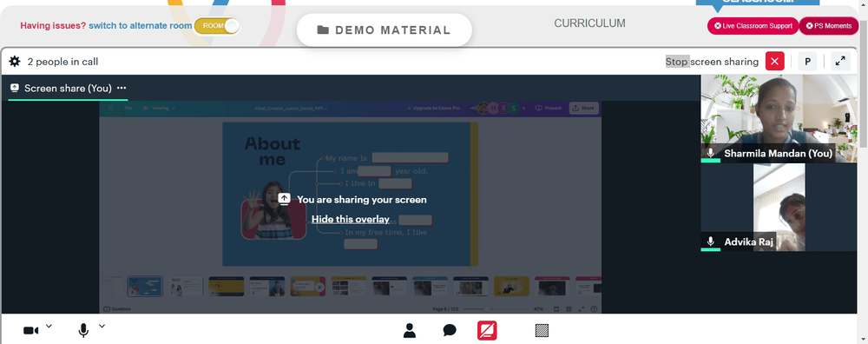Screen dimensions: 868x344
Task: Click the red screen share toggle icon
Action: tap(487, 331)
